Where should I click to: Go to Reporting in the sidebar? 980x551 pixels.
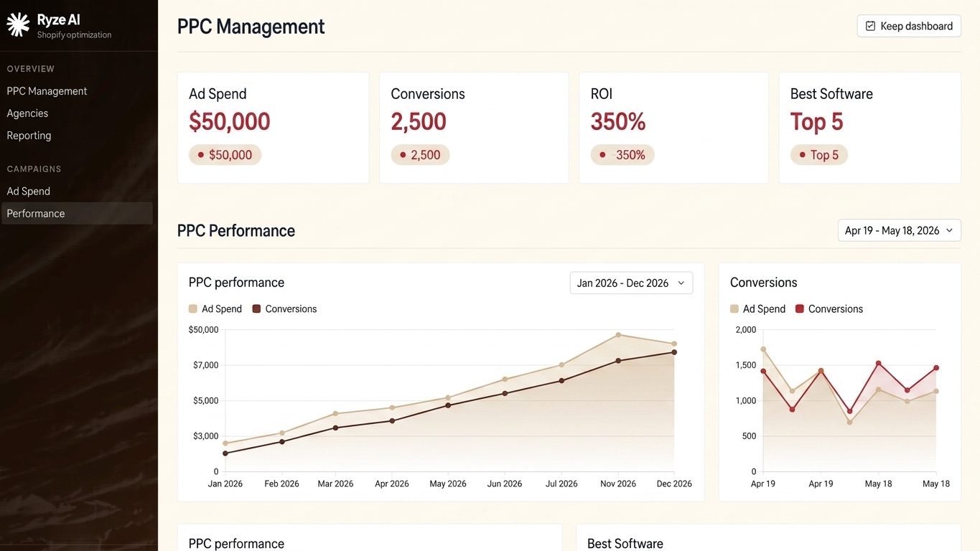tap(29, 136)
